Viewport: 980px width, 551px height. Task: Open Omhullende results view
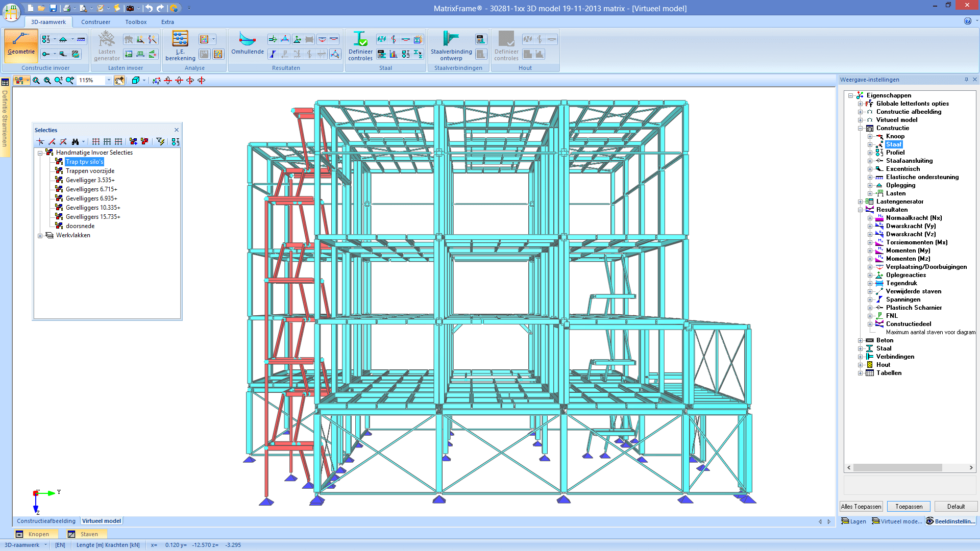(x=248, y=45)
